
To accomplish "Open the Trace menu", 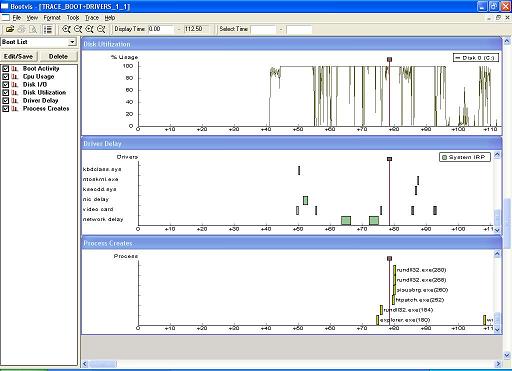I will pos(92,18).
